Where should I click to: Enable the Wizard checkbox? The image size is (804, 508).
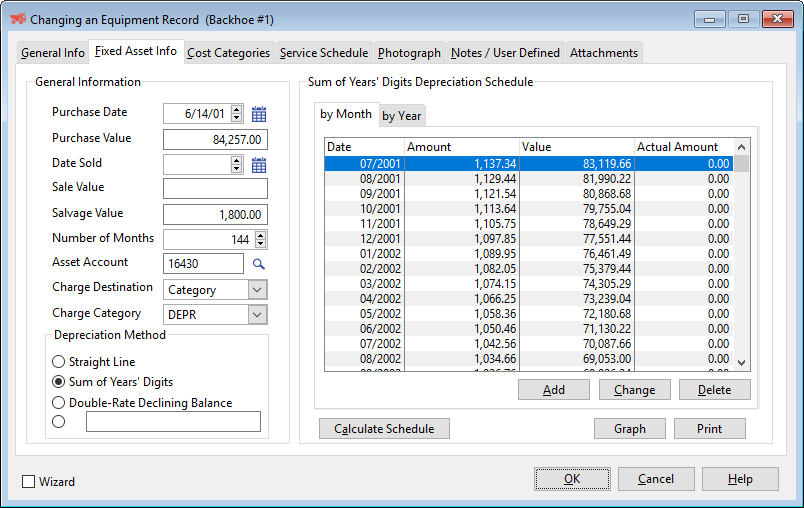coord(29,482)
